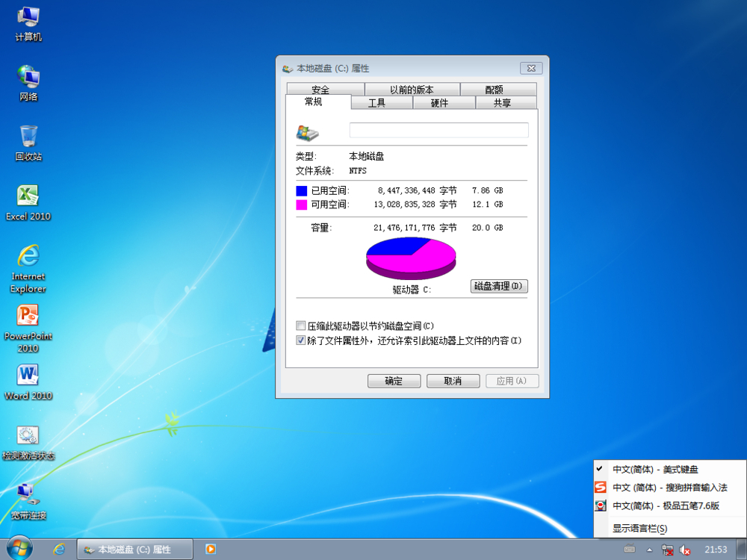The width and height of the screenshot is (747, 560).
Task: Click the 应用 button
Action: (512, 381)
